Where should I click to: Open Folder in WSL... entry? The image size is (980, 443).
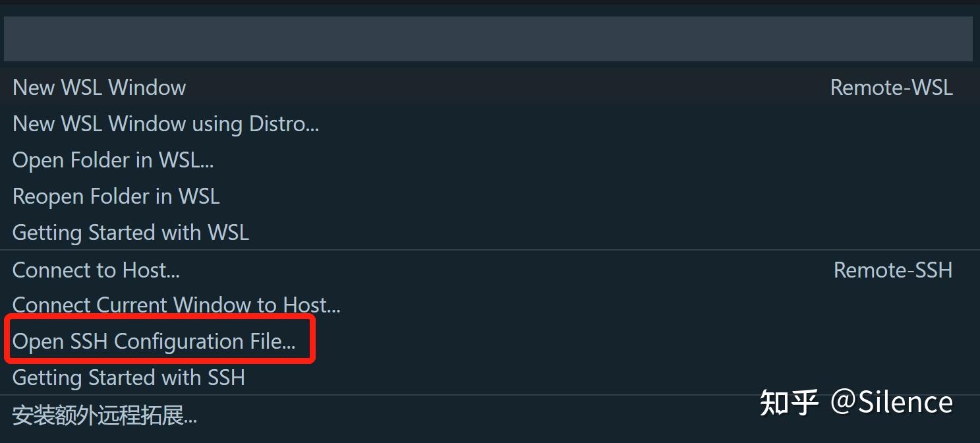tap(113, 160)
